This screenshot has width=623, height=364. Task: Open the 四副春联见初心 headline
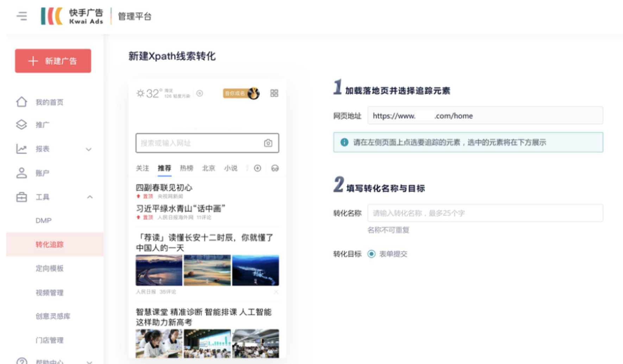[x=164, y=188]
